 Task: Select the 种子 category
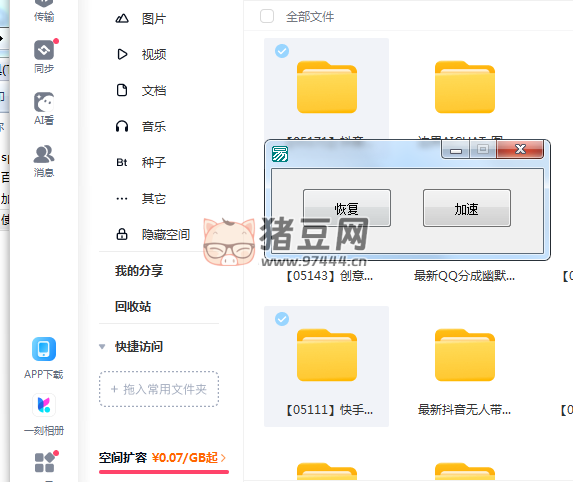[154, 162]
